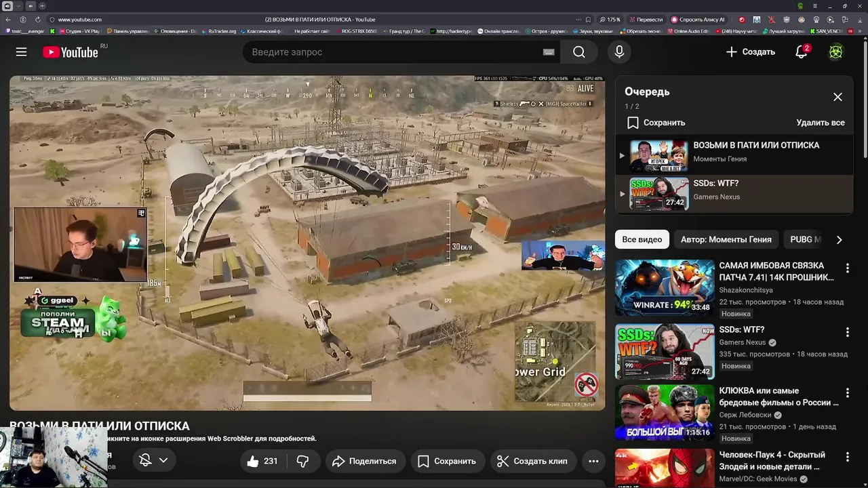Like the video with 231 likes

[262, 461]
